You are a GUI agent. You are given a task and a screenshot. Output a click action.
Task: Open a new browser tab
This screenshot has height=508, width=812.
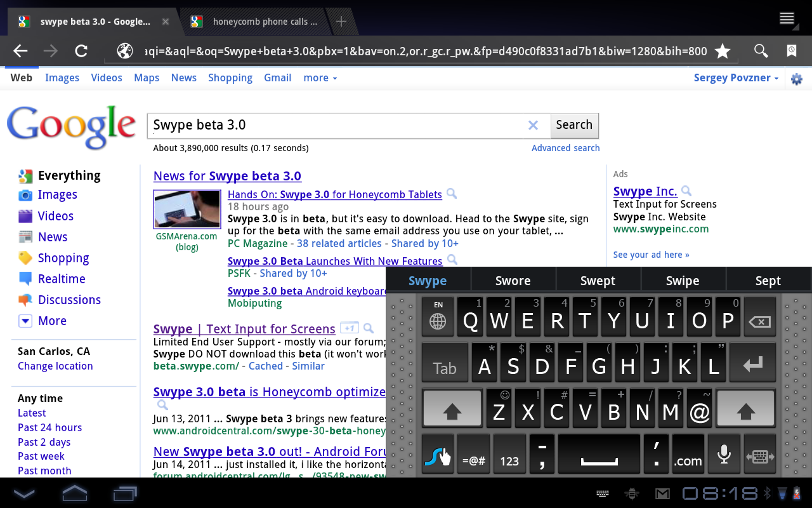click(341, 22)
